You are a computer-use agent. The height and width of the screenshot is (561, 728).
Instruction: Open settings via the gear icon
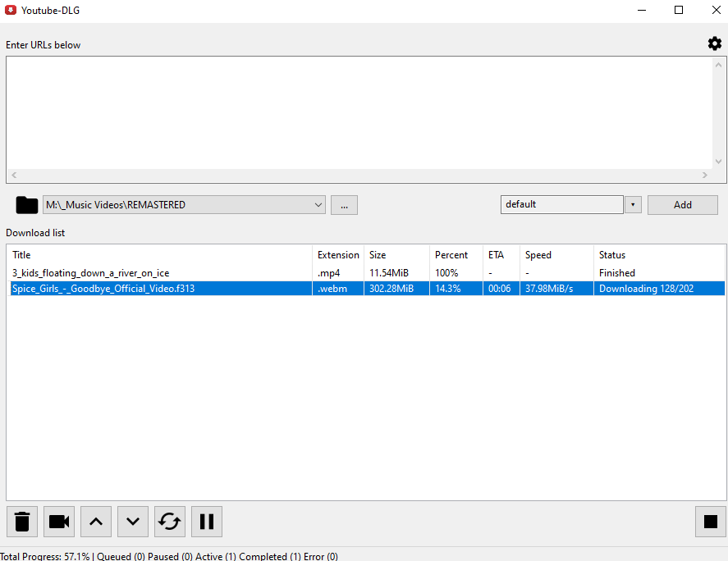point(715,43)
